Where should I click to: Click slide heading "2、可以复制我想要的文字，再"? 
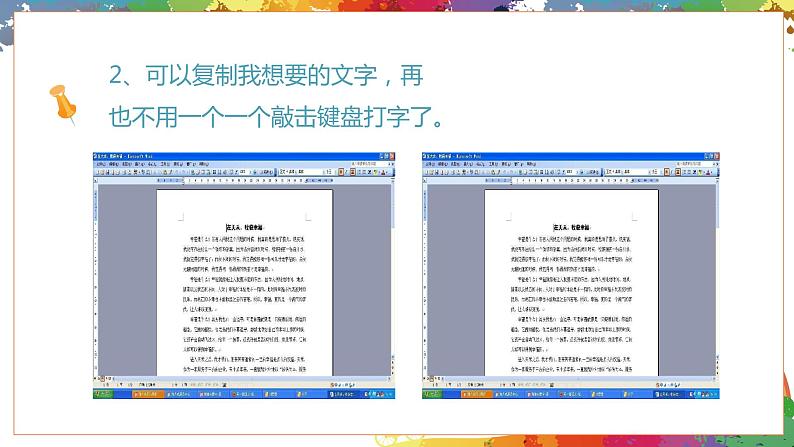pyautogui.click(x=266, y=75)
